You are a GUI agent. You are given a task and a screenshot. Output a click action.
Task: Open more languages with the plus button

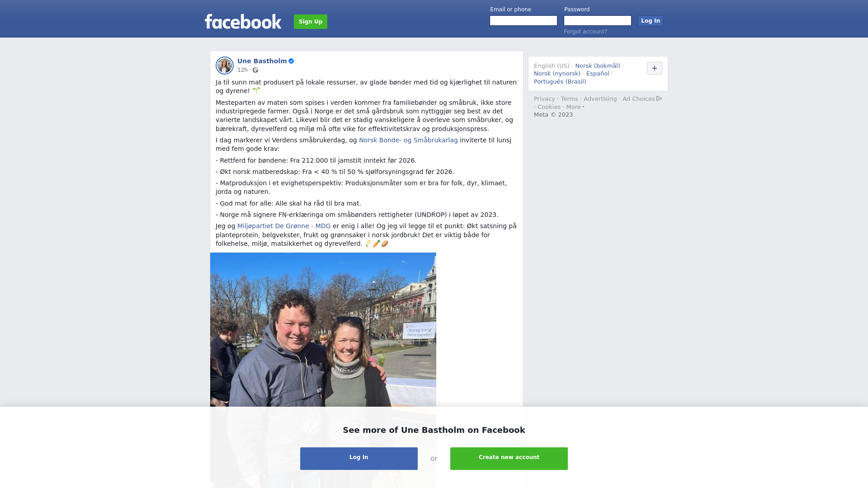(x=655, y=68)
